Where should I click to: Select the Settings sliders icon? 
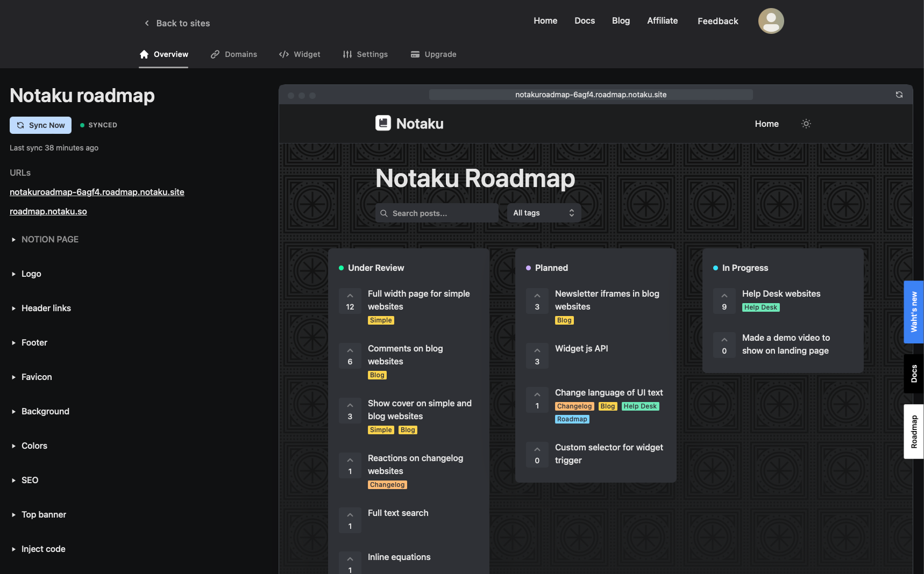pyautogui.click(x=347, y=54)
